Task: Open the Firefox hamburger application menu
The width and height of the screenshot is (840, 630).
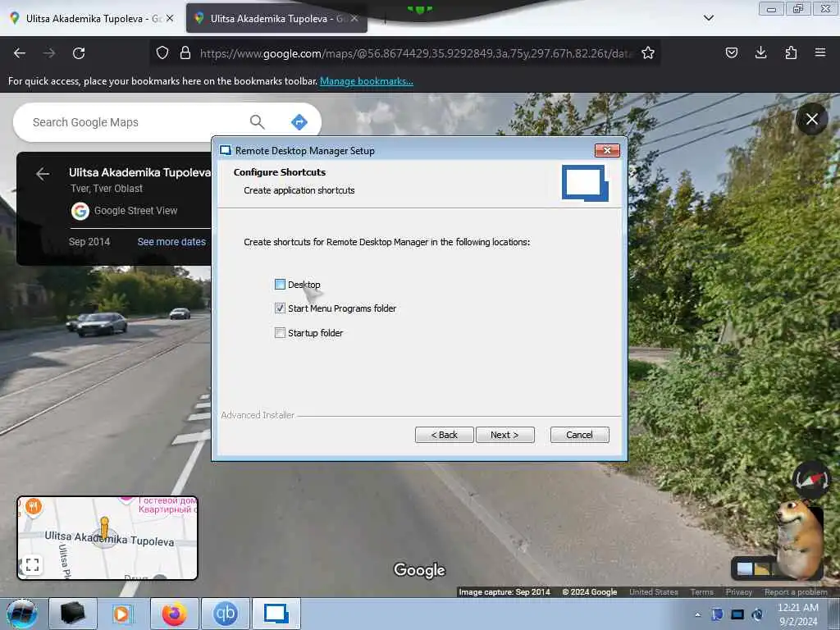Action: click(x=820, y=52)
